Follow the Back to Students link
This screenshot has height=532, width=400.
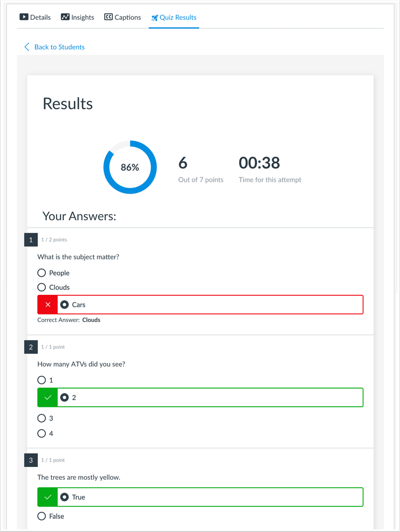[x=59, y=47]
